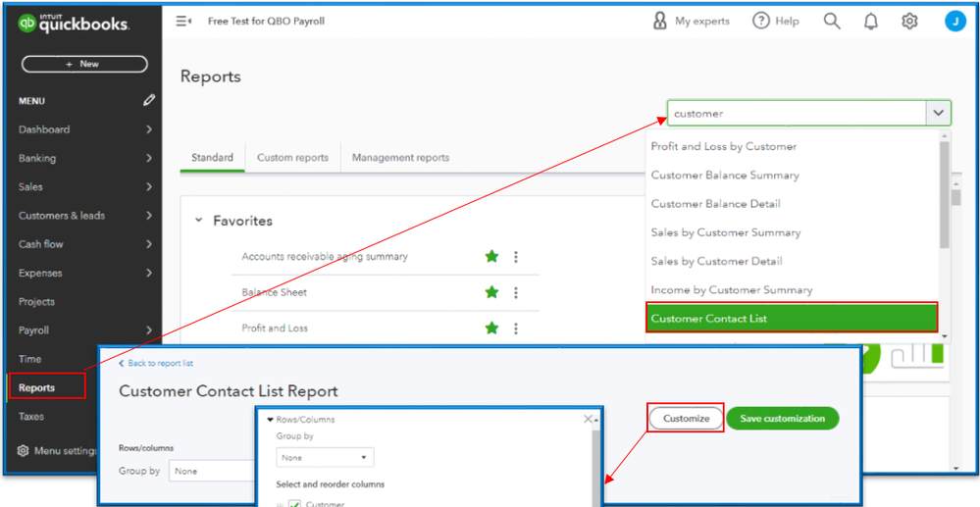Open Menu settings

[57, 451]
